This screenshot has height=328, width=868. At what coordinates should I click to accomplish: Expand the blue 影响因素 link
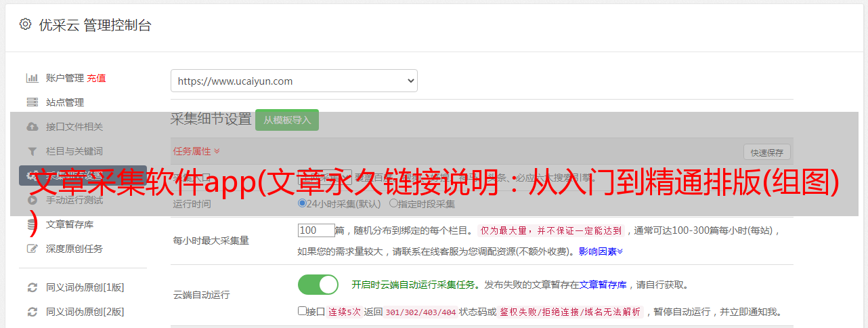point(601,251)
